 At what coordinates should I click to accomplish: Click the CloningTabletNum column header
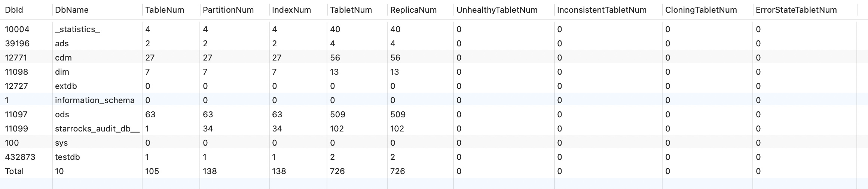point(701,10)
